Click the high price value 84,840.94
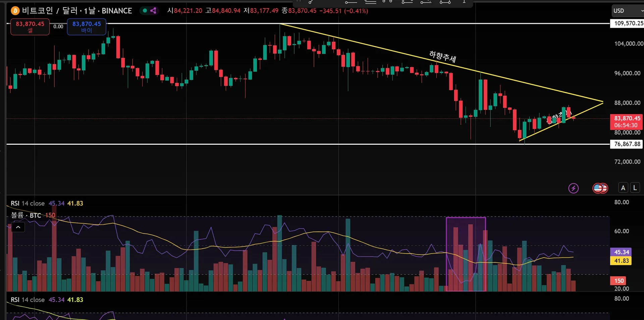The width and height of the screenshot is (644, 320). [226, 11]
